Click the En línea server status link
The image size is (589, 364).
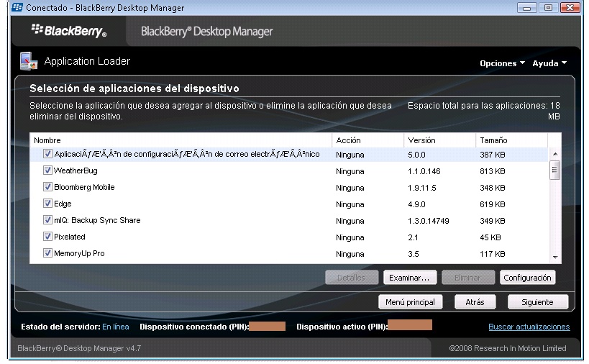116,327
